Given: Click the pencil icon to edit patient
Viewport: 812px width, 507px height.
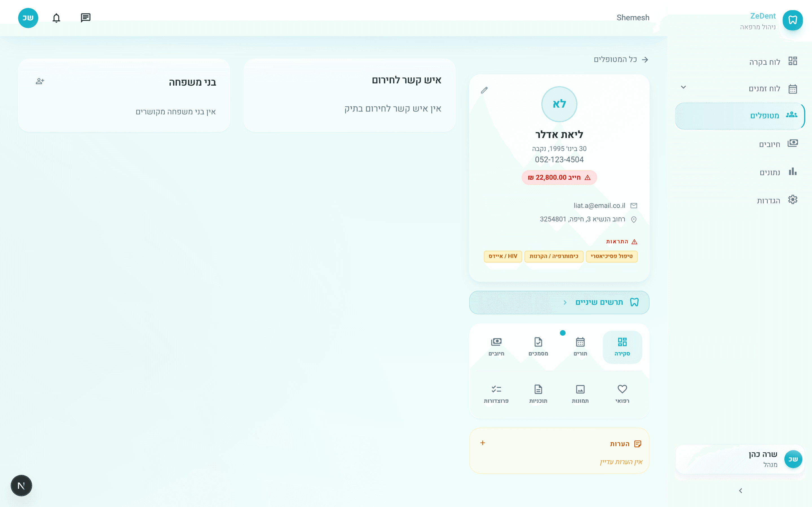Looking at the screenshot, I should point(484,90).
